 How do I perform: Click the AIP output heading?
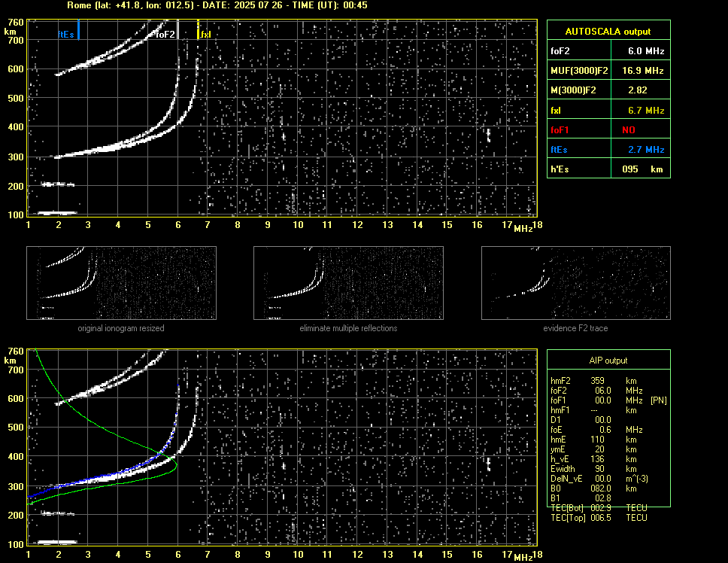pyautogui.click(x=608, y=361)
